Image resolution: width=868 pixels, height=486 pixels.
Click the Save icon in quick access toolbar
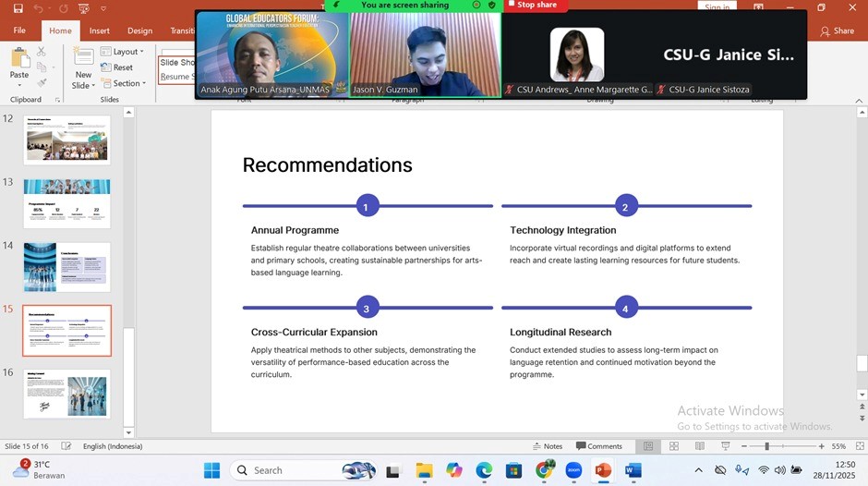(x=19, y=8)
